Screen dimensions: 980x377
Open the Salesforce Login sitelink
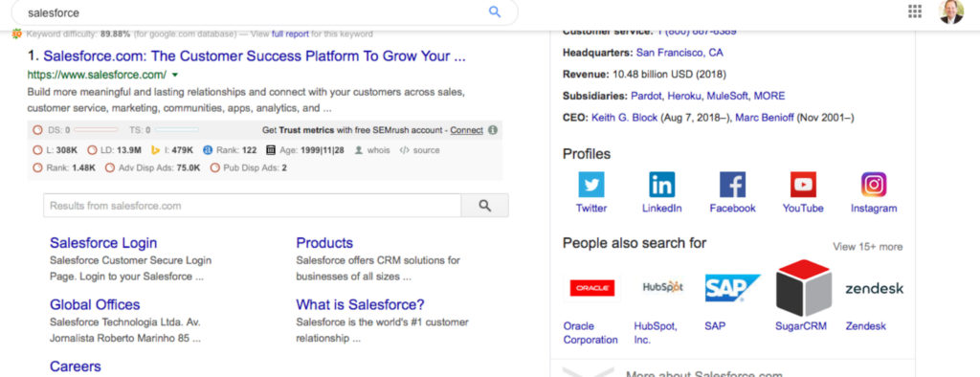click(x=103, y=243)
